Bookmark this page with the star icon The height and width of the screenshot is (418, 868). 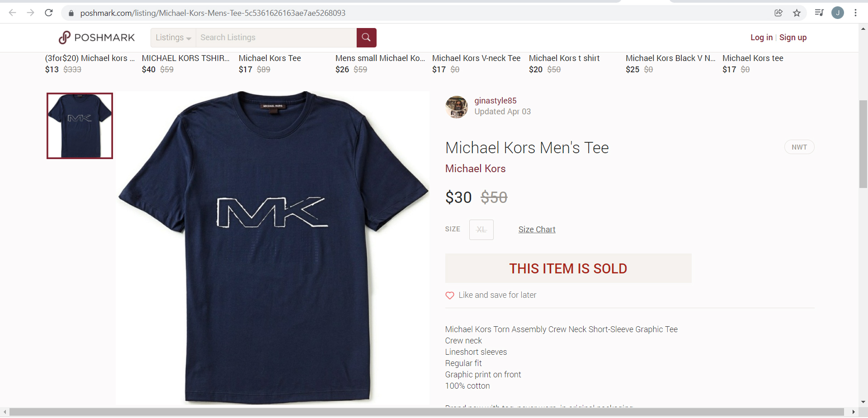tap(797, 13)
